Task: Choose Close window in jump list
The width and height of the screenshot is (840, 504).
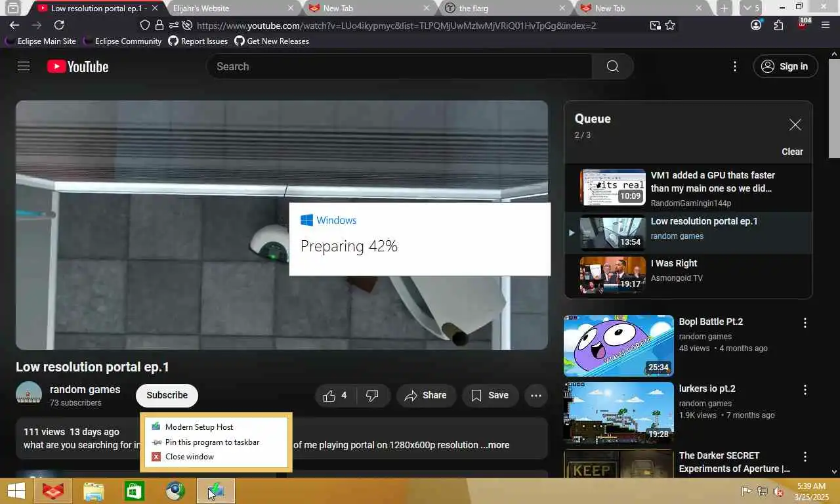Action: click(x=216, y=457)
